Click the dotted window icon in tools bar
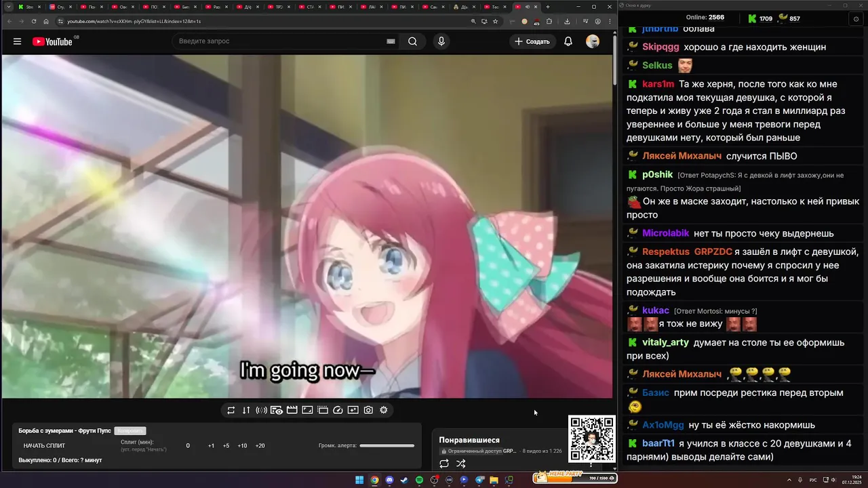This screenshot has height=488, width=868. click(x=323, y=410)
